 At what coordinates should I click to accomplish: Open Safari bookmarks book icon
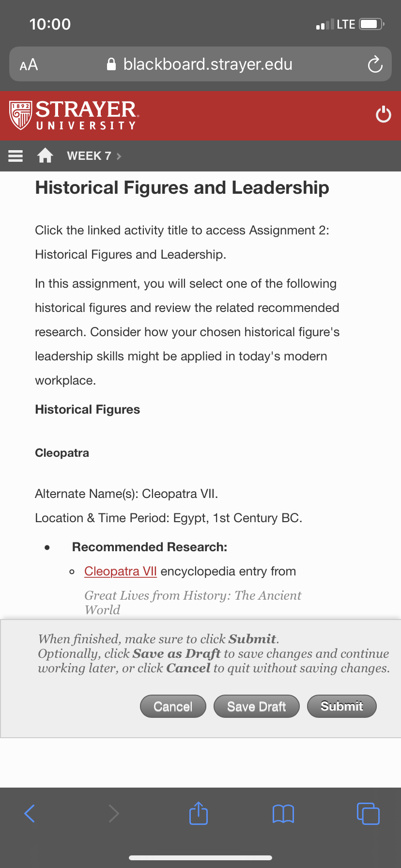coord(283,814)
